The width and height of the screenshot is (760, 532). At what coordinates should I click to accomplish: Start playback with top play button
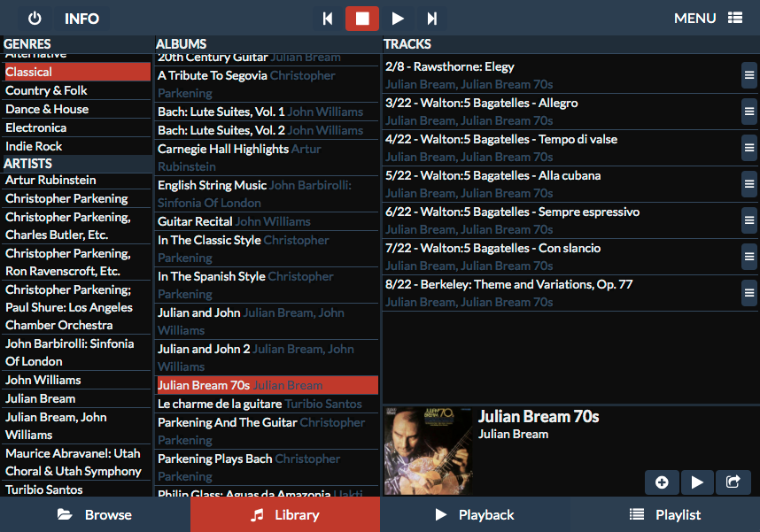(398, 19)
